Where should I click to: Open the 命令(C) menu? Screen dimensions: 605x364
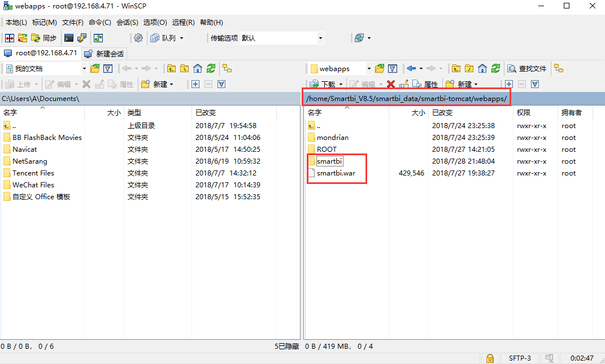click(x=100, y=23)
